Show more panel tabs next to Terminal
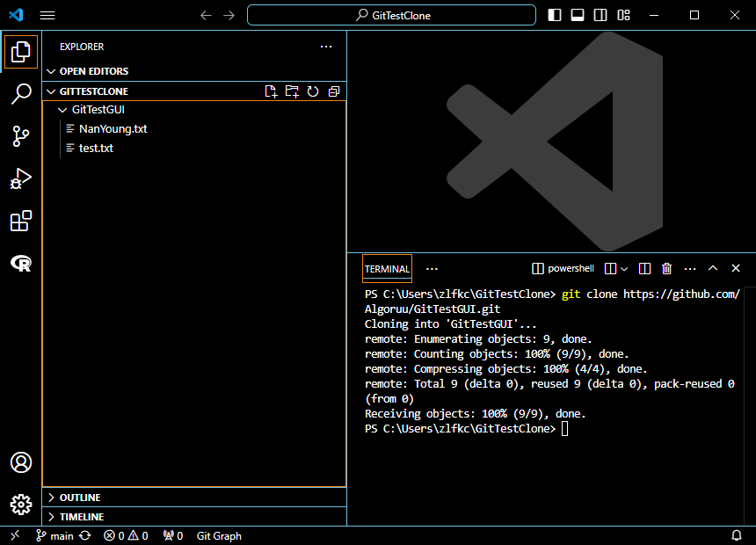 [432, 269]
